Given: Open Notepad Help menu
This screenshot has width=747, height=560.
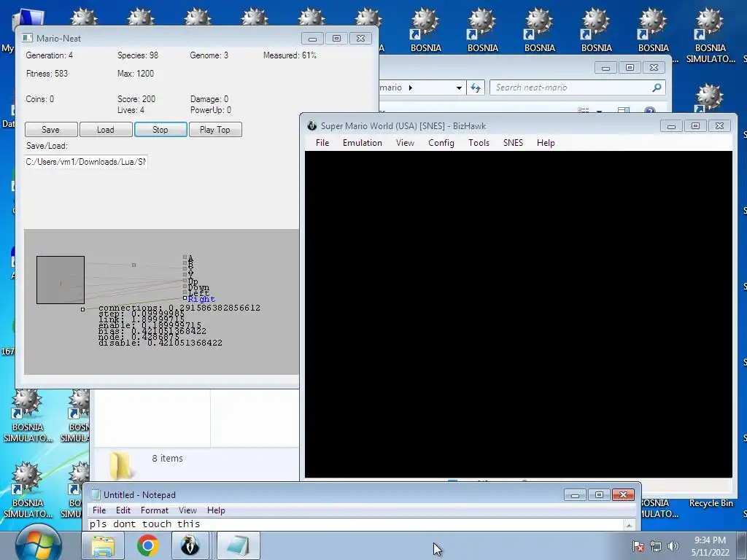Looking at the screenshot, I should [x=216, y=510].
